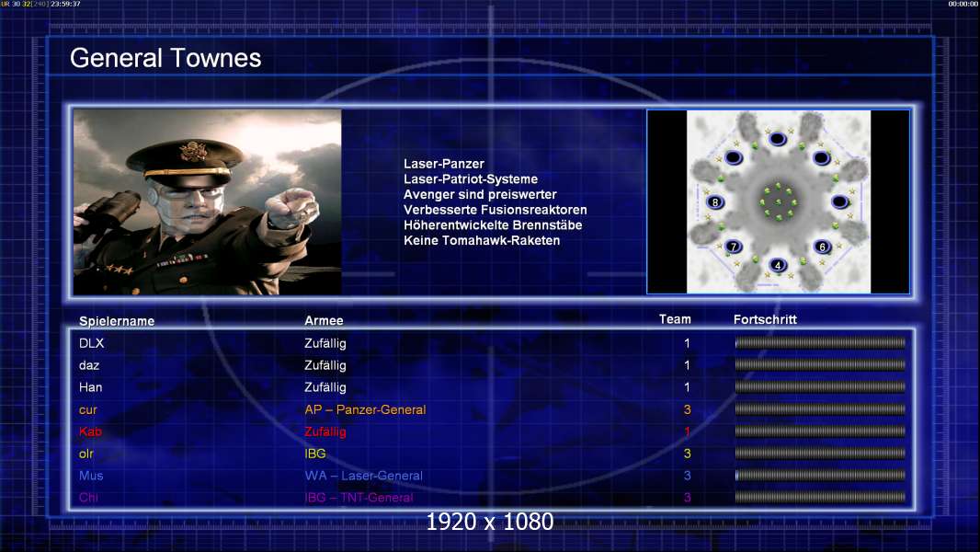This screenshot has height=552, width=980.
Task: Click team number 3 in Mus row
Action: point(687,476)
